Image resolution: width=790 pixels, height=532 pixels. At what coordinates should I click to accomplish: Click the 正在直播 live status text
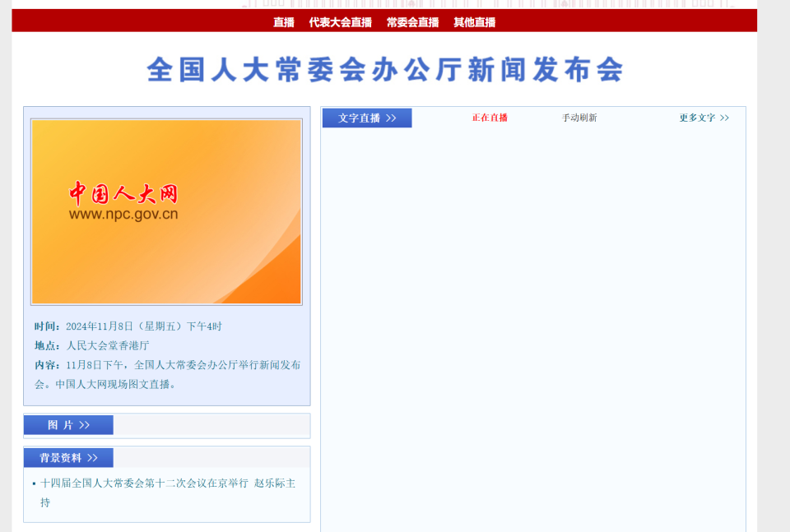pyautogui.click(x=489, y=118)
